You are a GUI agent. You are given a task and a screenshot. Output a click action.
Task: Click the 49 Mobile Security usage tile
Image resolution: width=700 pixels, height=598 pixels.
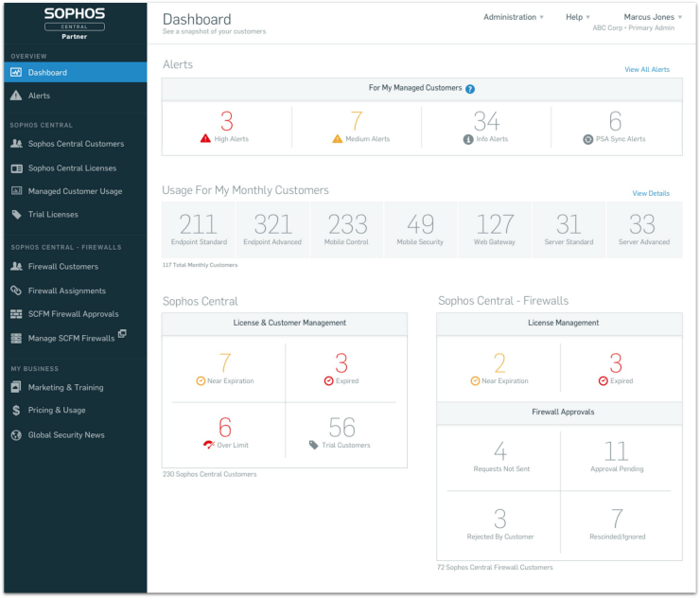coord(421,230)
